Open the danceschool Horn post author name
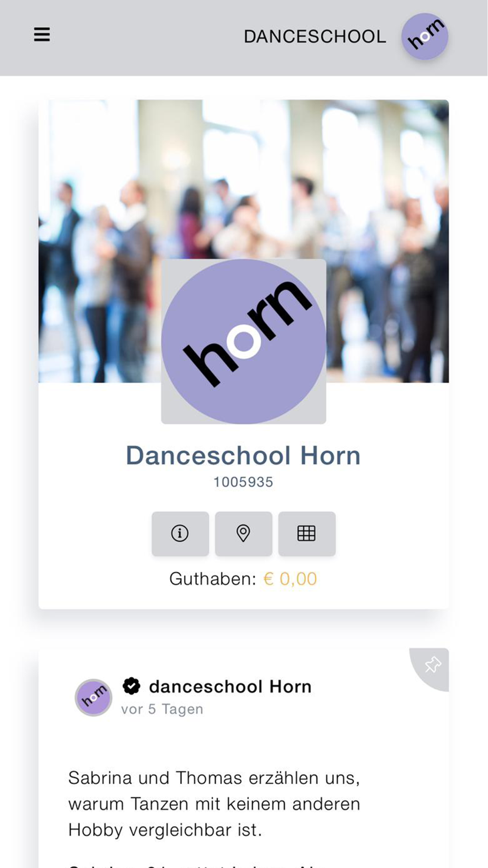 [x=230, y=686]
